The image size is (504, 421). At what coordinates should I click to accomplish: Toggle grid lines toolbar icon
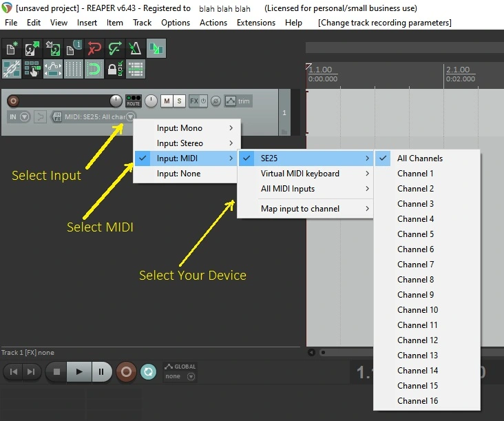(74, 69)
